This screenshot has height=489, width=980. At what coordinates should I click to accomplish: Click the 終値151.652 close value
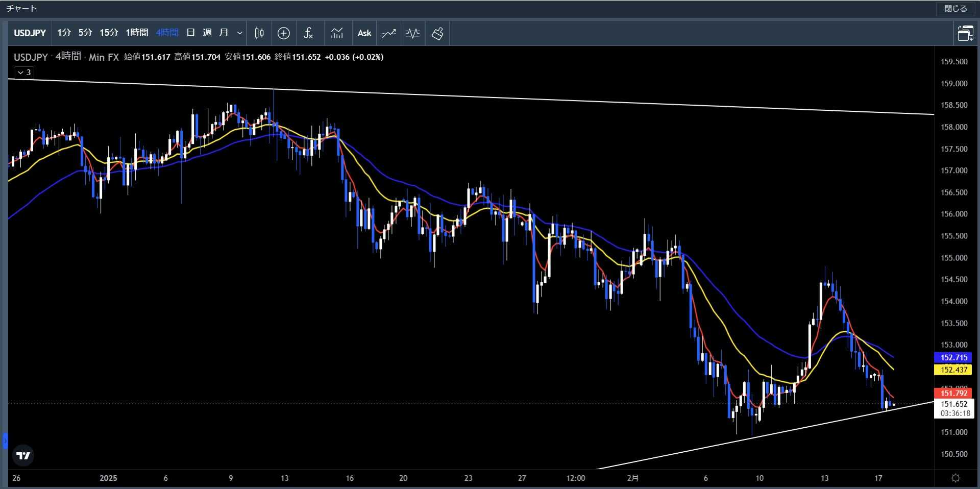coord(298,57)
